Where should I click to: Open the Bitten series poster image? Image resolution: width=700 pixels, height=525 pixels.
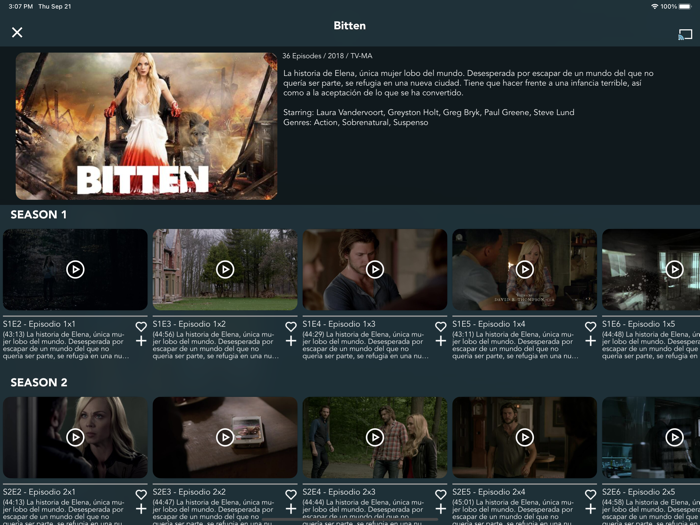pyautogui.click(x=146, y=126)
